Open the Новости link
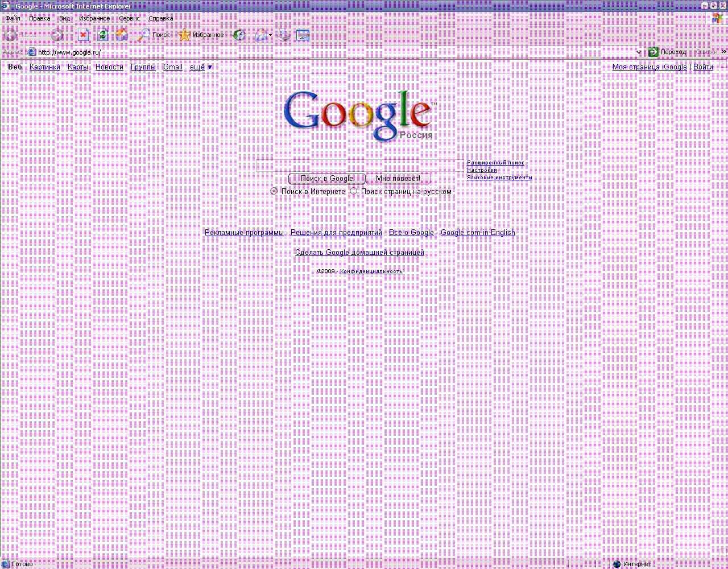The width and height of the screenshot is (728, 569). point(109,67)
